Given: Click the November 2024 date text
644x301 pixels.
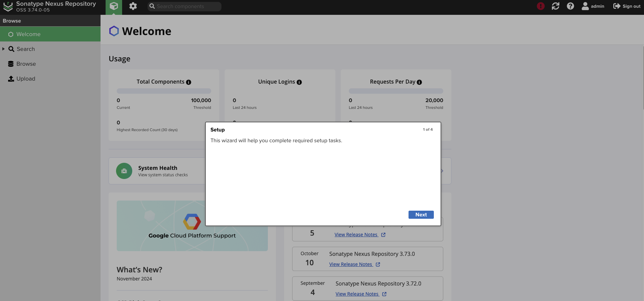Looking at the screenshot, I should click(x=134, y=279).
